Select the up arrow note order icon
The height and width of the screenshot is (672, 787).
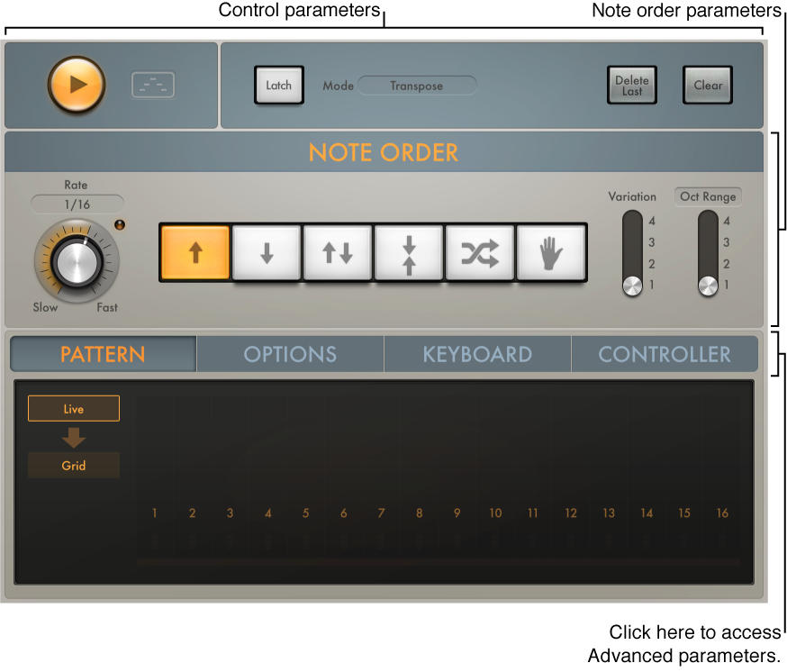194,253
